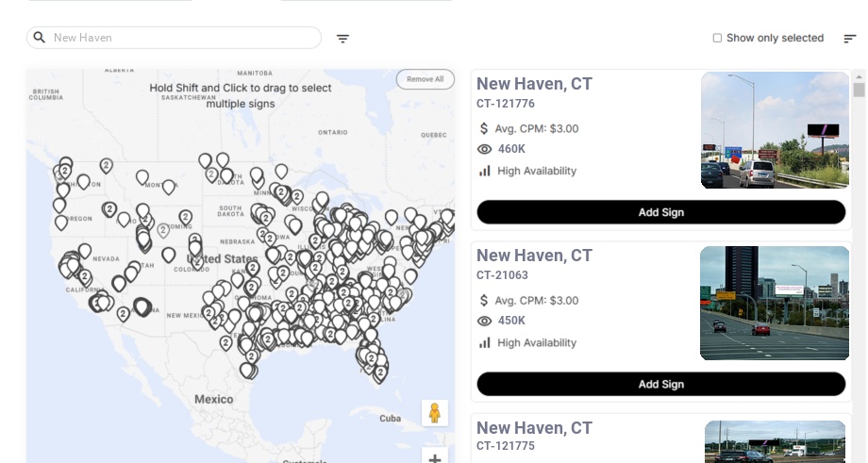Open the sort menu icon at top right

click(849, 39)
